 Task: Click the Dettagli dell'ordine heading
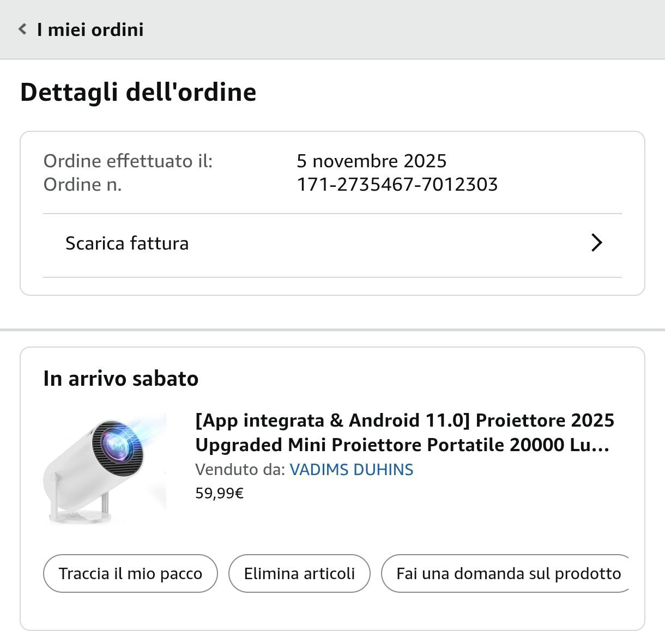click(138, 92)
